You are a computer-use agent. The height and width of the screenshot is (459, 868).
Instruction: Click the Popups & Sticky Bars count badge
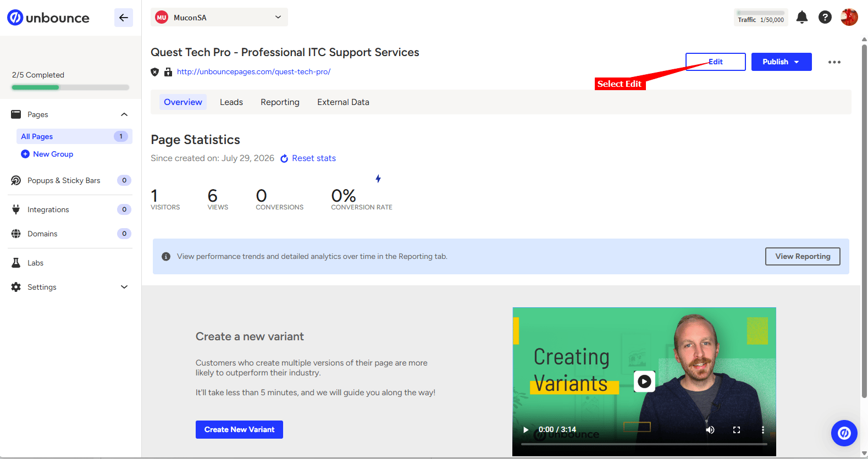click(x=124, y=180)
